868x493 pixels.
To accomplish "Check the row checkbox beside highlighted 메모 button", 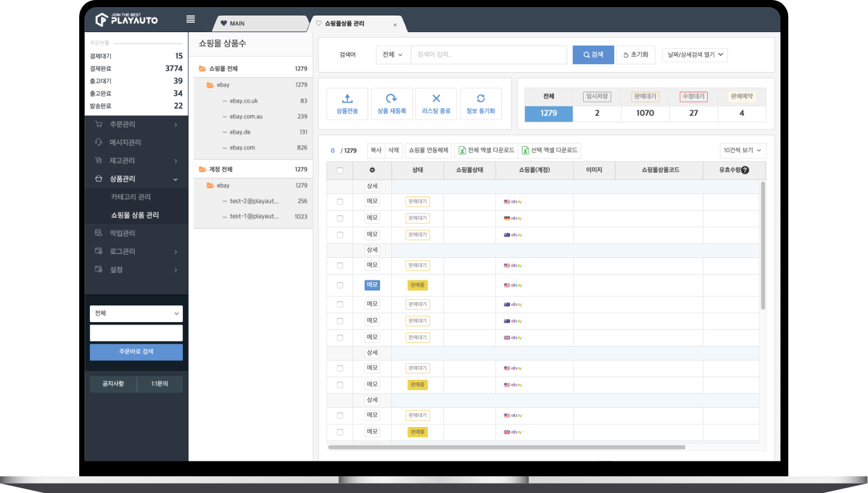I will (x=340, y=285).
